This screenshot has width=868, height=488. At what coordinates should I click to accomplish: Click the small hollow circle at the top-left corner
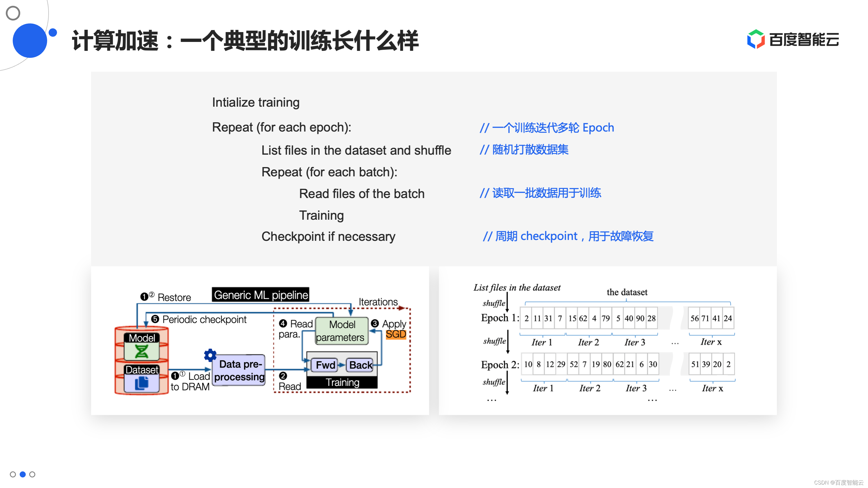(13, 13)
